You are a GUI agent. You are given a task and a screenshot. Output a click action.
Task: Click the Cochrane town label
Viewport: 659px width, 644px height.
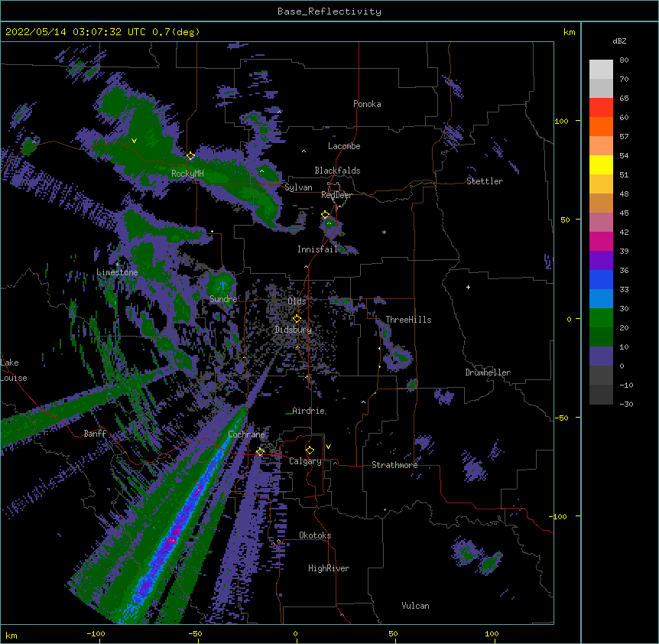point(246,434)
